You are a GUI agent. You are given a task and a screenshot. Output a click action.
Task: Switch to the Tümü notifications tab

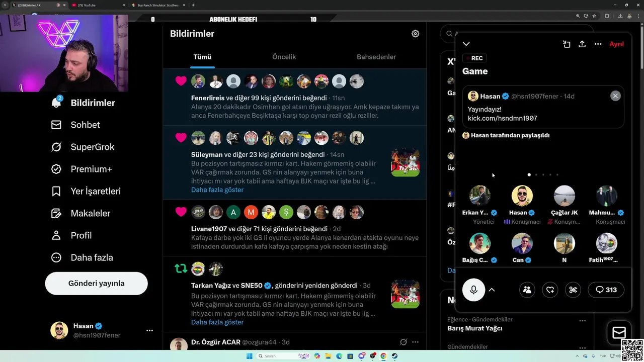click(202, 57)
